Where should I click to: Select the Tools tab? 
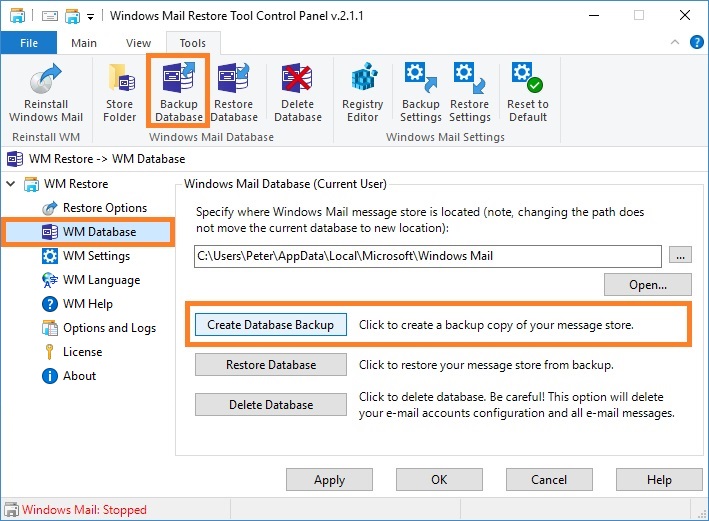pos(193,43)
